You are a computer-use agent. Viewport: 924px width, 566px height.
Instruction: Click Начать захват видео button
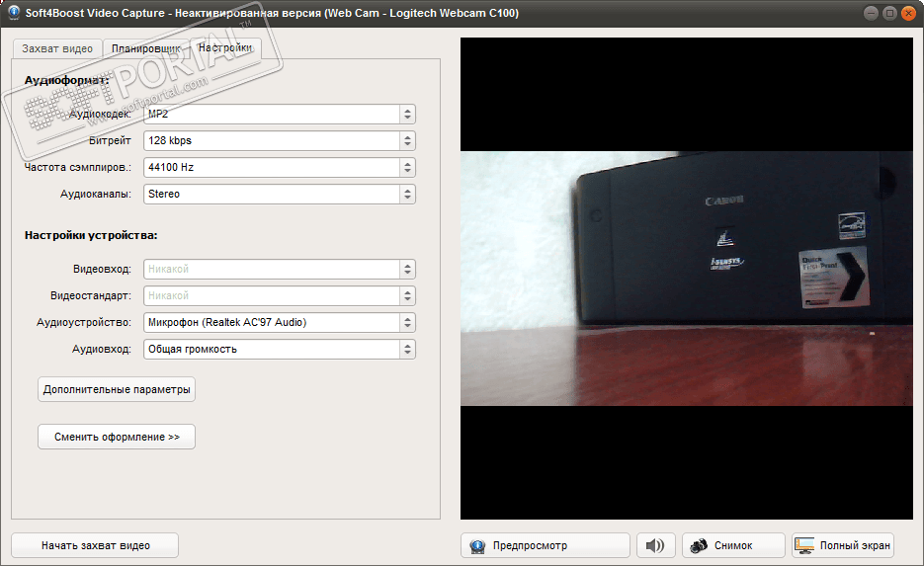click(x=95, y=545)
